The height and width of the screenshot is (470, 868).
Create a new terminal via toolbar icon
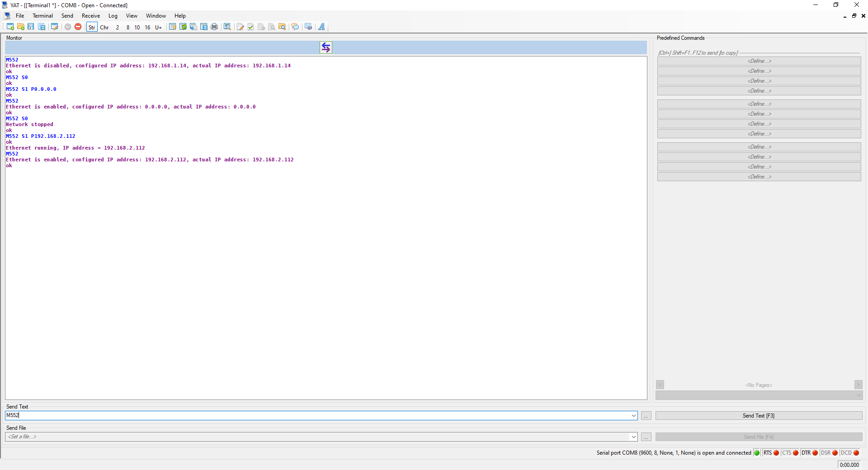coord(10,27)
